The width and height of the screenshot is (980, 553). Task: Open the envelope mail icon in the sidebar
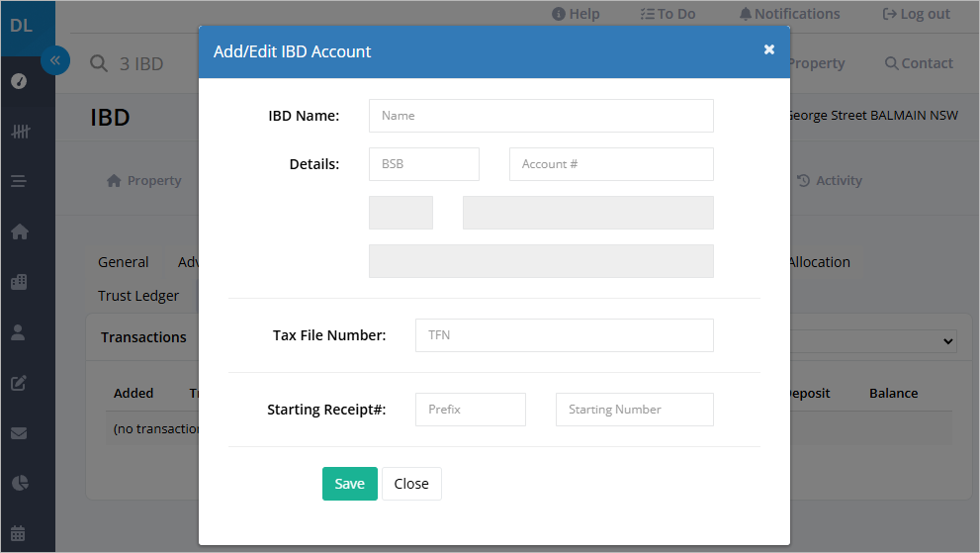pyautogui.click(x=19, y=433)
